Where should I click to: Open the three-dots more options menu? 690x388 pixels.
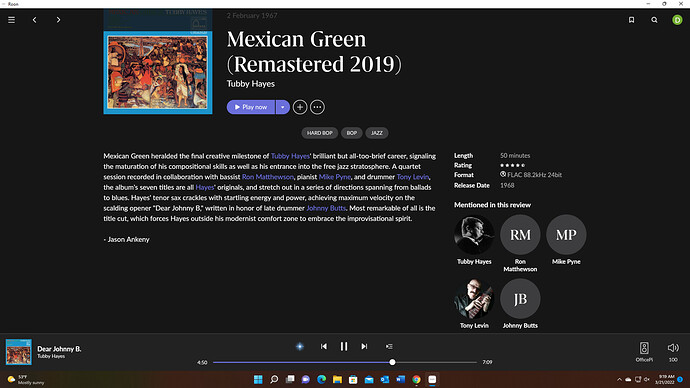317,107
